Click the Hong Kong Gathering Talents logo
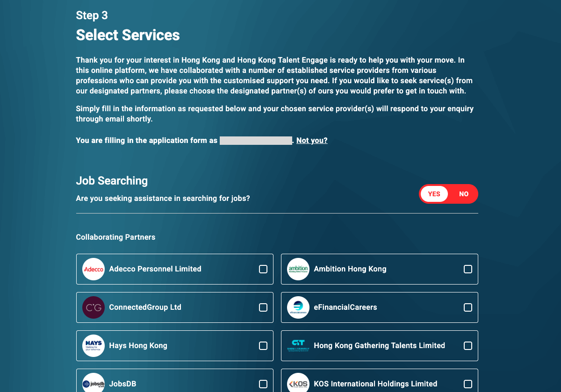The width and height of the screenshot is (561, 392). pyautogui.click(x=298, y=346)
